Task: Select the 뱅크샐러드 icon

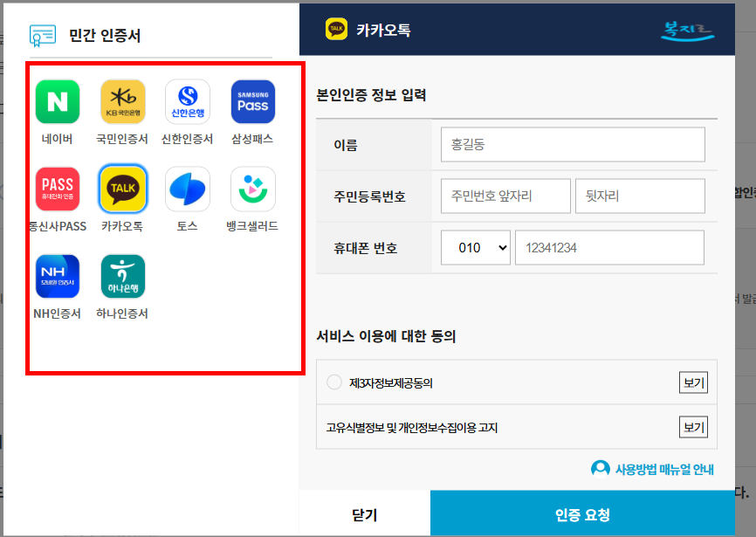Action: coord(252,189)
